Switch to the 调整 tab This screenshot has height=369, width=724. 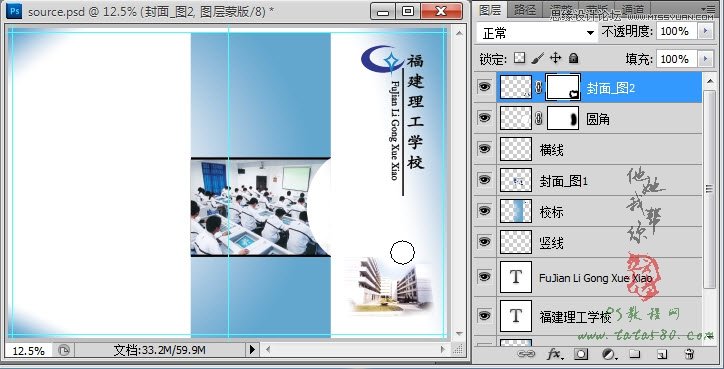point(561,10)
